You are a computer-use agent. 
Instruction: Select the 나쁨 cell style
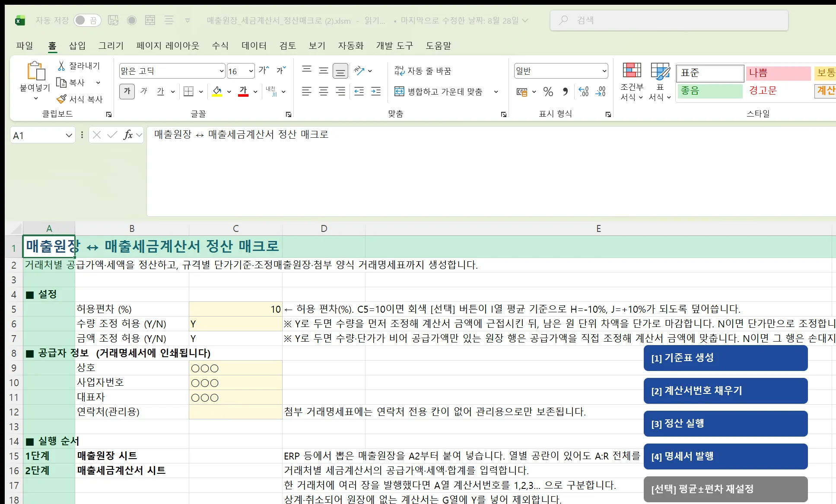pos(778,73)
